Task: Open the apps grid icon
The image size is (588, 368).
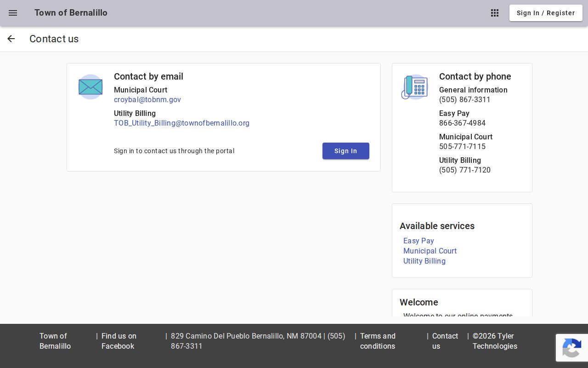Action: click(495, 13)
